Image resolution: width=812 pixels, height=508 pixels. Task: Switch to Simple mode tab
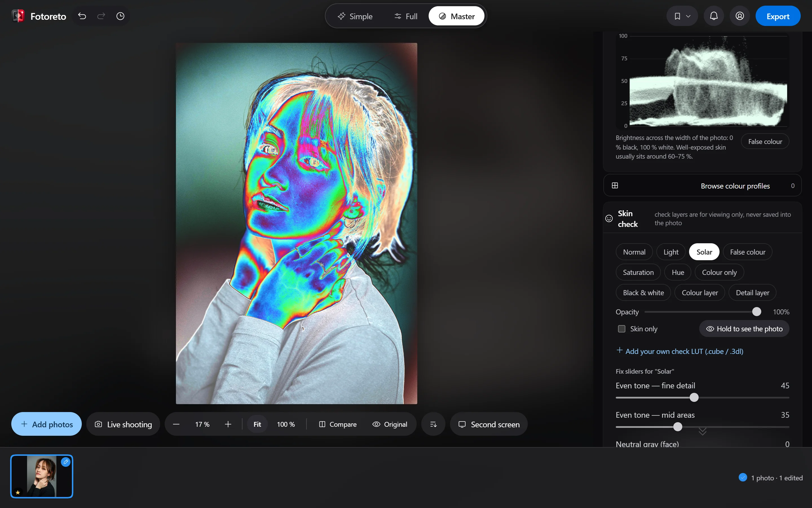355,16
